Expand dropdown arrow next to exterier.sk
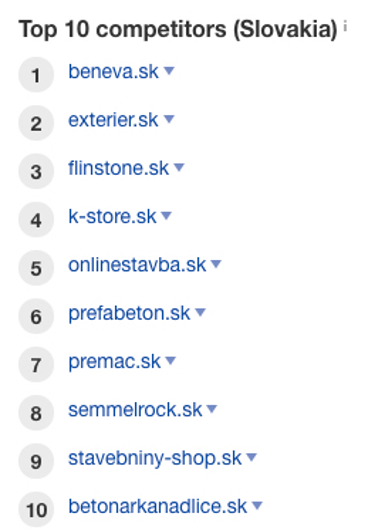The image size is (385, 531). point(169,119)
